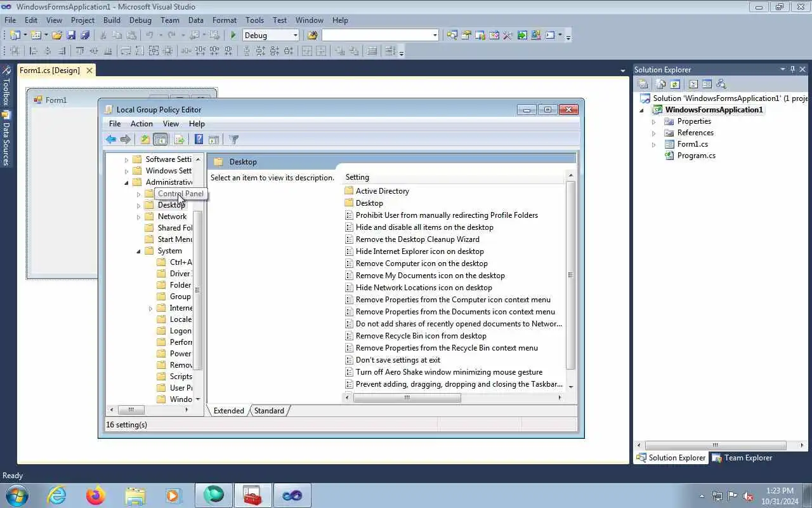Expand Form1.cs node in Solution Explorer
The height and width of the screenshot is (508, 812).
pyautogui.click(x=653, y=145)
